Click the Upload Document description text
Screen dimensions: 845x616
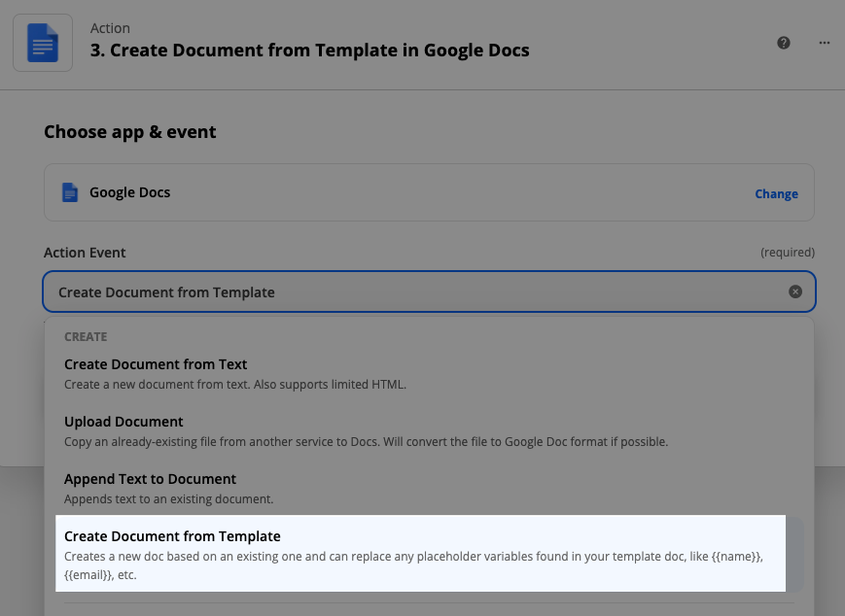click(x=366, y=442)
